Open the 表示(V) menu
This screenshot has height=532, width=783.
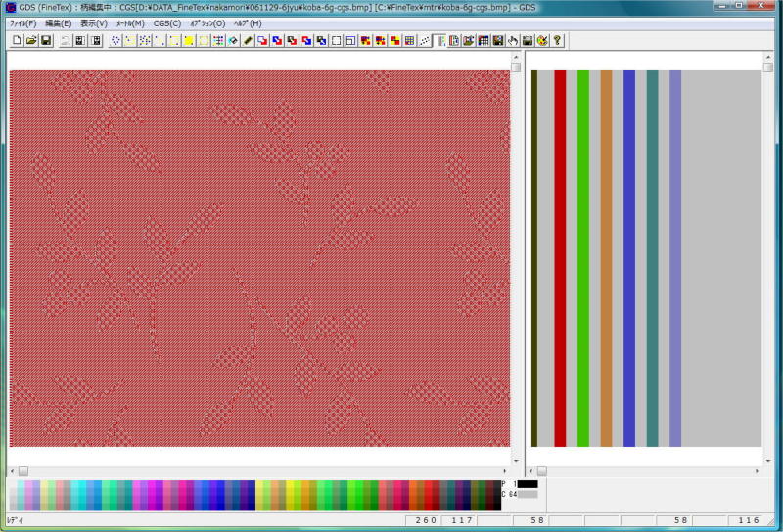pyautogui.click(x=94, y=23)
